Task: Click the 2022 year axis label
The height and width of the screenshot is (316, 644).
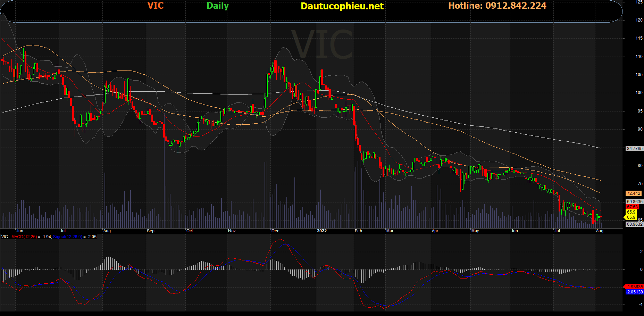Action: (322, 231)
